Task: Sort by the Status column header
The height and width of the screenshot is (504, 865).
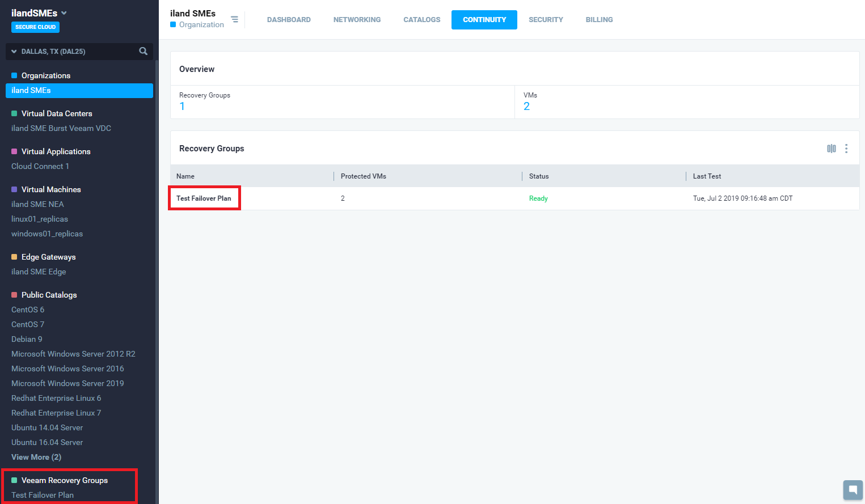Action: 539,176
